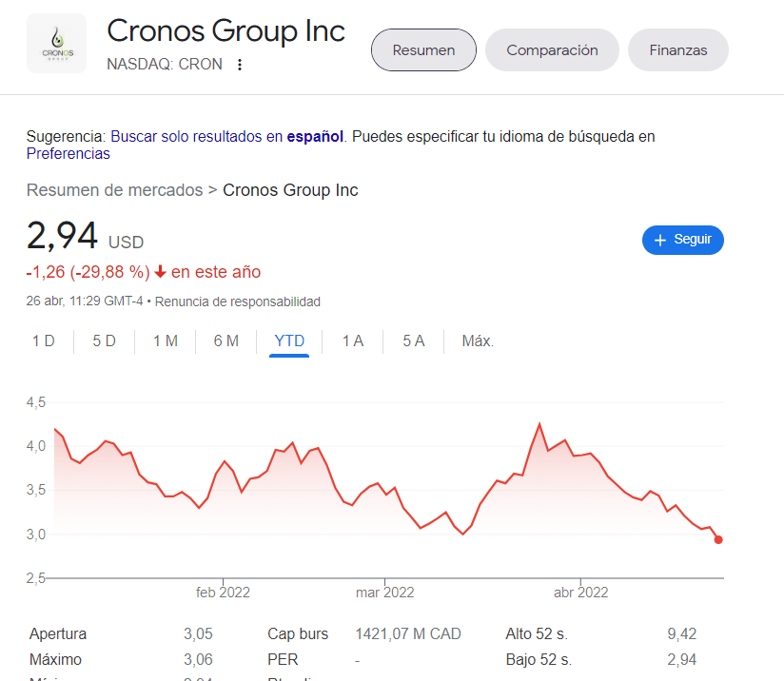Click the Resumen de mercados breadcrumb

click(114, 190)
